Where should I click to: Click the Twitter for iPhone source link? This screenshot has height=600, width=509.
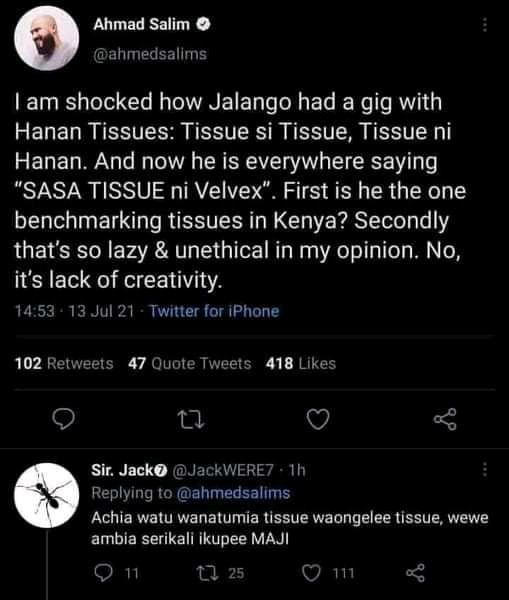coord(214,311)
